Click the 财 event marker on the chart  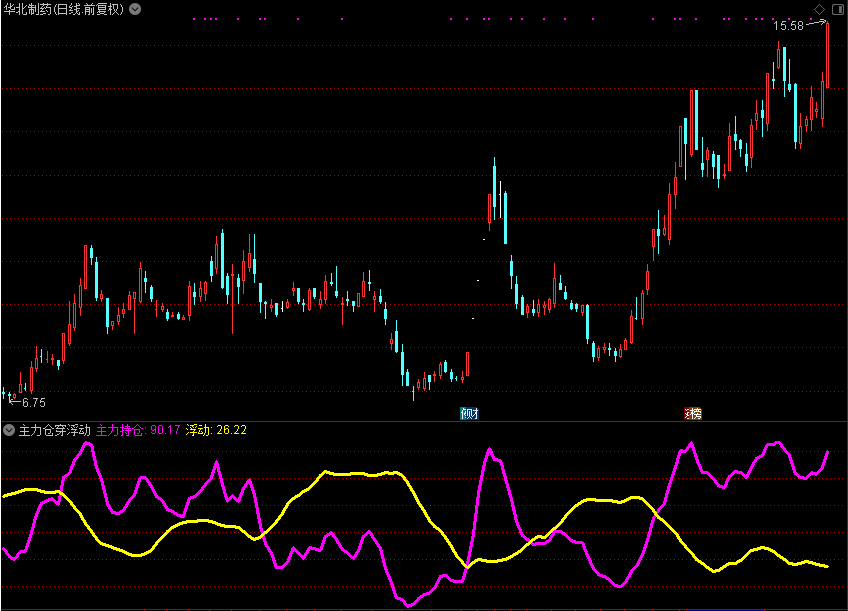click(469, 414)
